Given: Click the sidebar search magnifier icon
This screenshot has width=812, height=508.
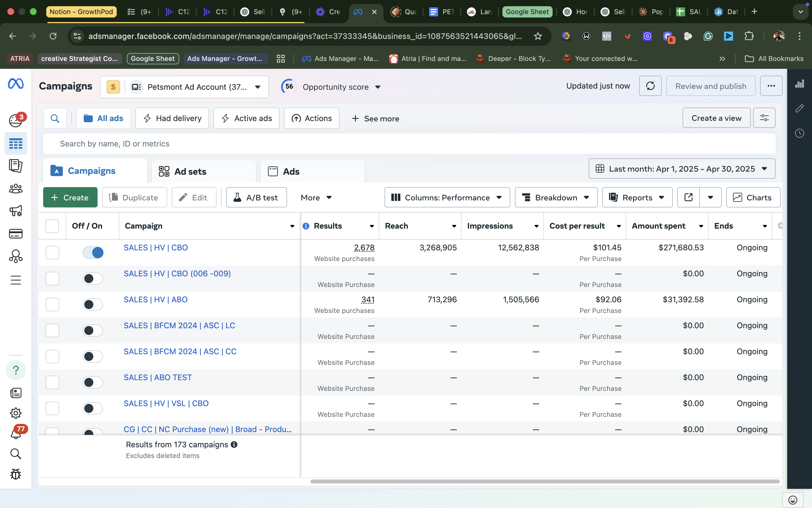Looking at the screenshot, I should [16, 454].
